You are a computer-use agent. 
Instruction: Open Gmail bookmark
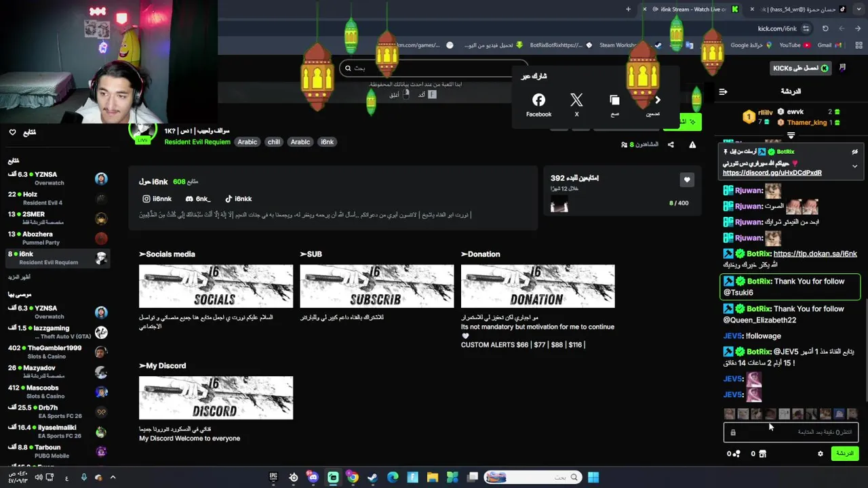click(829, 45)
